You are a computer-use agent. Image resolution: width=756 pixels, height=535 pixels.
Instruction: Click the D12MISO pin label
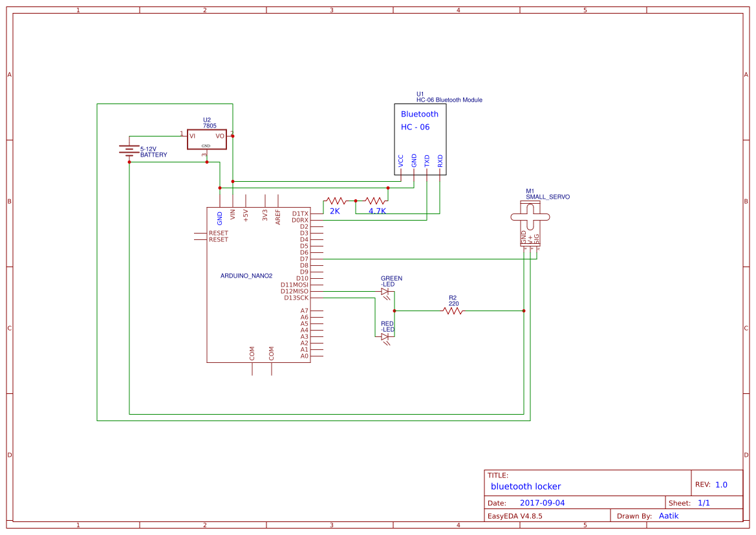(x=295, y=291)
